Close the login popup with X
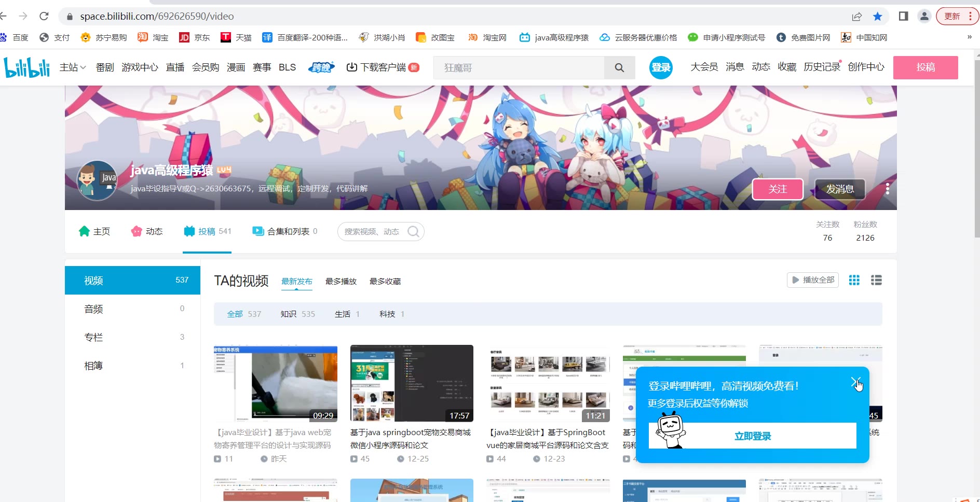 point(855,382)
